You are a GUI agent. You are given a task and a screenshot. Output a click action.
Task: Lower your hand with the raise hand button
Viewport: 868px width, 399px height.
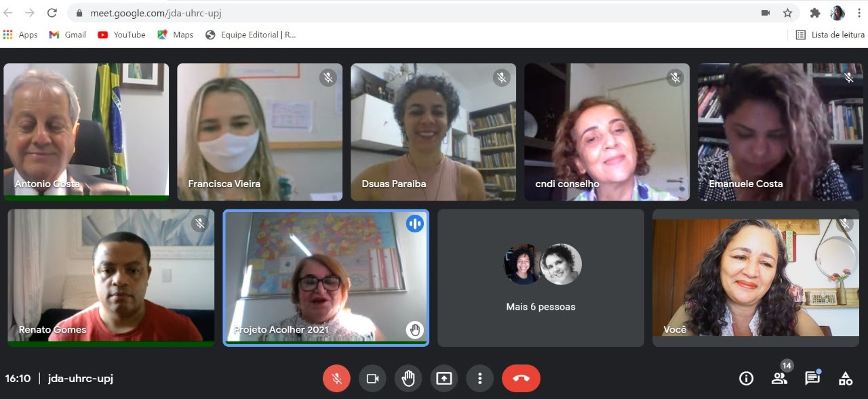click(x=408, y=379)
